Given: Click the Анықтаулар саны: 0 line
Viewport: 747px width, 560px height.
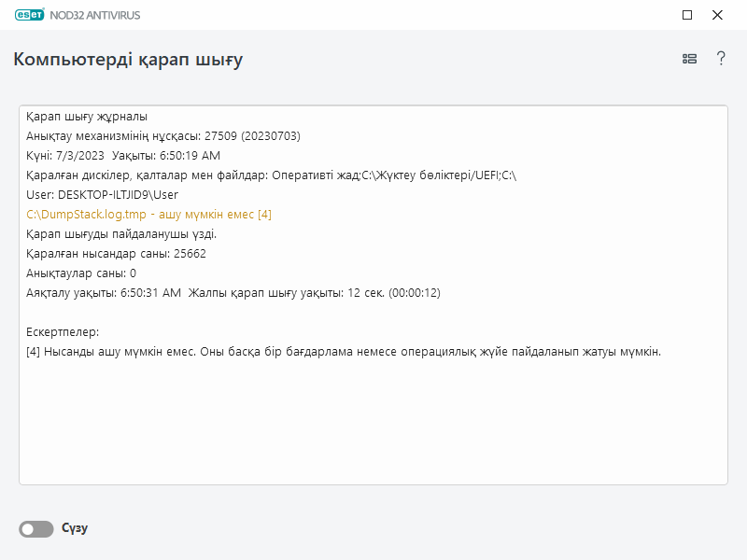Looking at the screenshot, I should (81, 273).
